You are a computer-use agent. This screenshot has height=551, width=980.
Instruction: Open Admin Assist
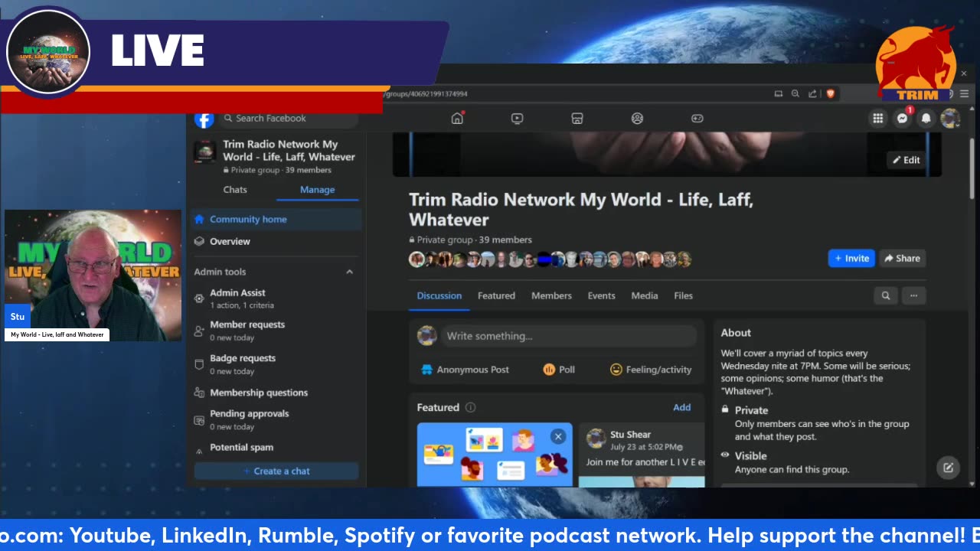276,298
